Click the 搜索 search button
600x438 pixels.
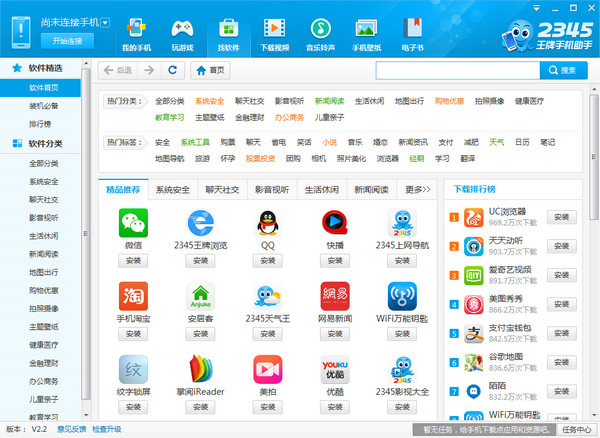563,70
